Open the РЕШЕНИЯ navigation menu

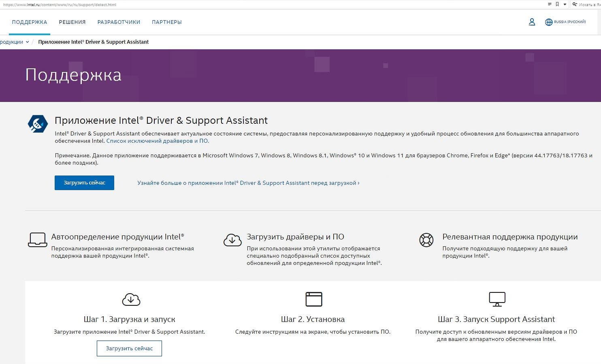(x=72, y=22)
